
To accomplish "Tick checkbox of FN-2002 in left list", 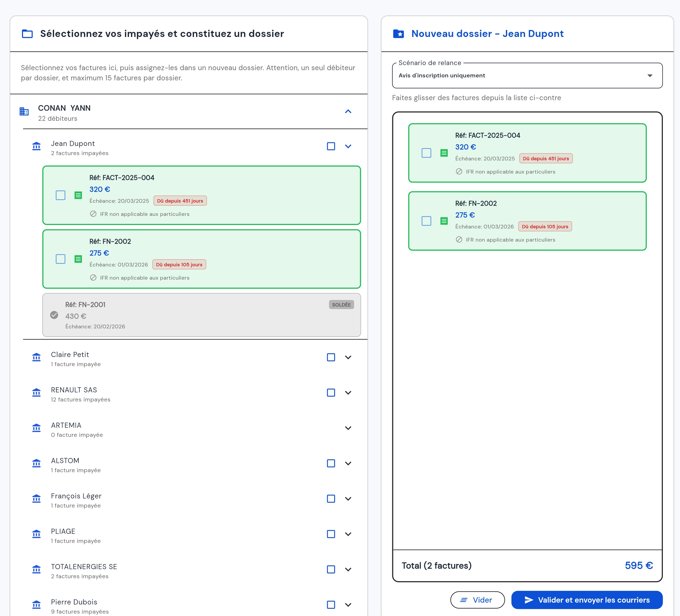I will pos(60,259).
